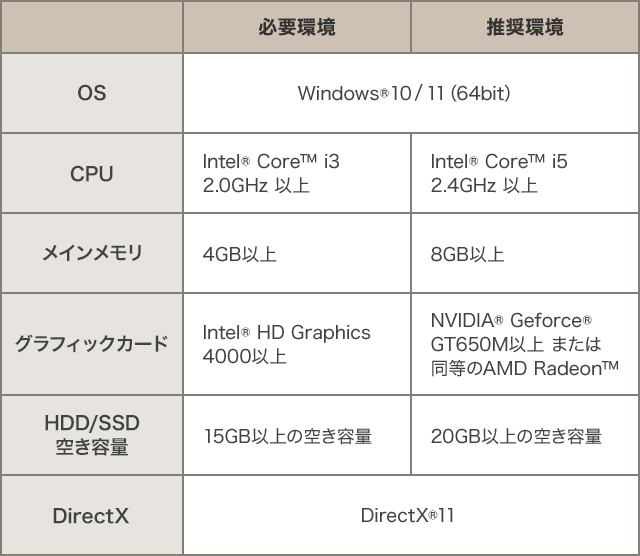
Task: Click the empty top-left header cell
Action: click(x=92, y=27)
